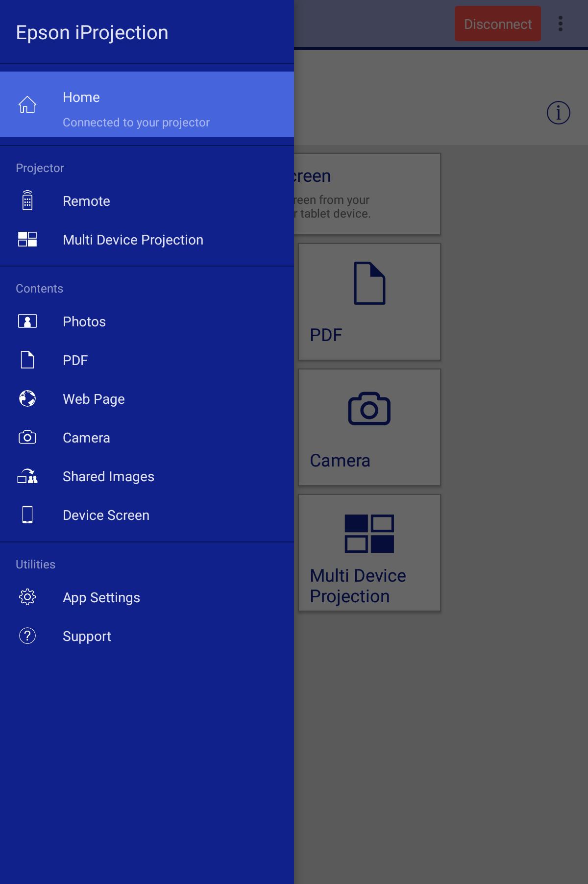Click the PDF document icon in drawer

tap(27, 360)
